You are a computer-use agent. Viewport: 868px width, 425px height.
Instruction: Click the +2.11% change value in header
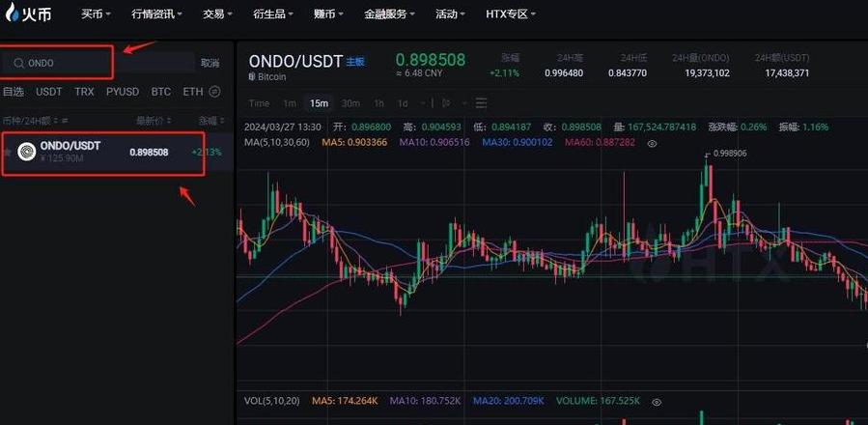[504, 73]
